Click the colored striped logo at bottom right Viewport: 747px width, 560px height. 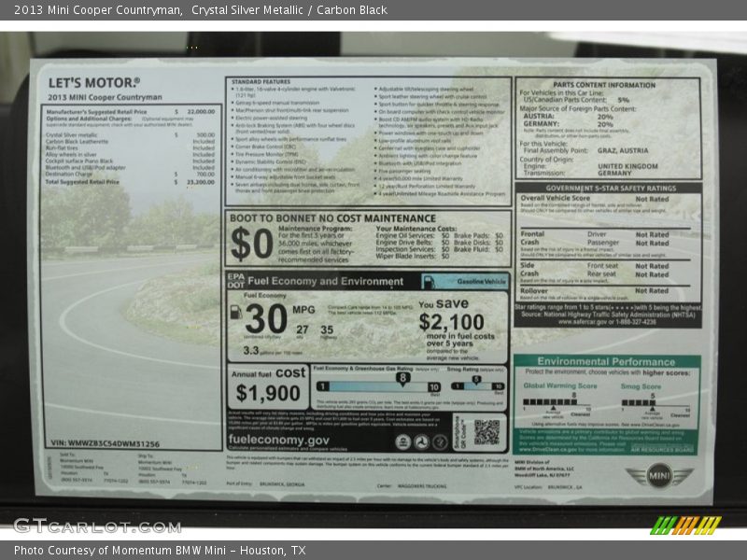pyautogui.click(x=686, y=525)
